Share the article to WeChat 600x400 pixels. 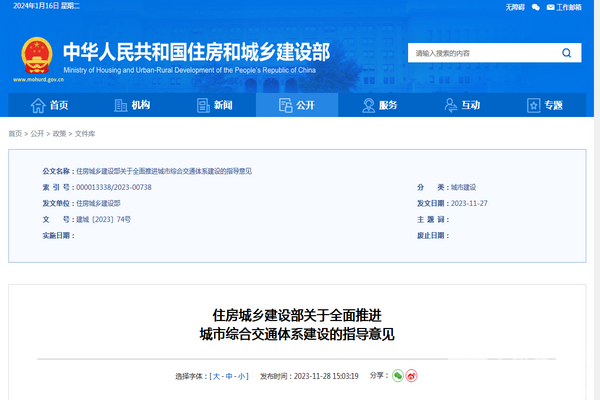[x=397, y=376]
